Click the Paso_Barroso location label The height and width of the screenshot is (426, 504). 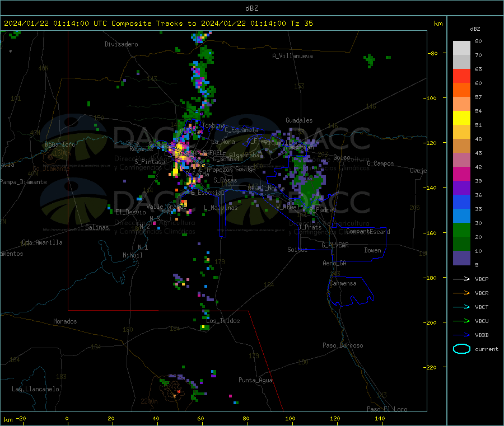(343, 345)
